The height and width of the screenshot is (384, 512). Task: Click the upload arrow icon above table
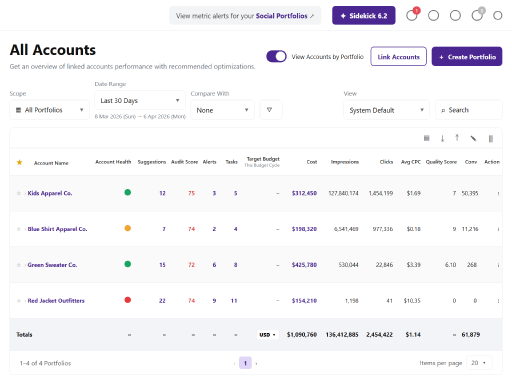pos(457,138)
